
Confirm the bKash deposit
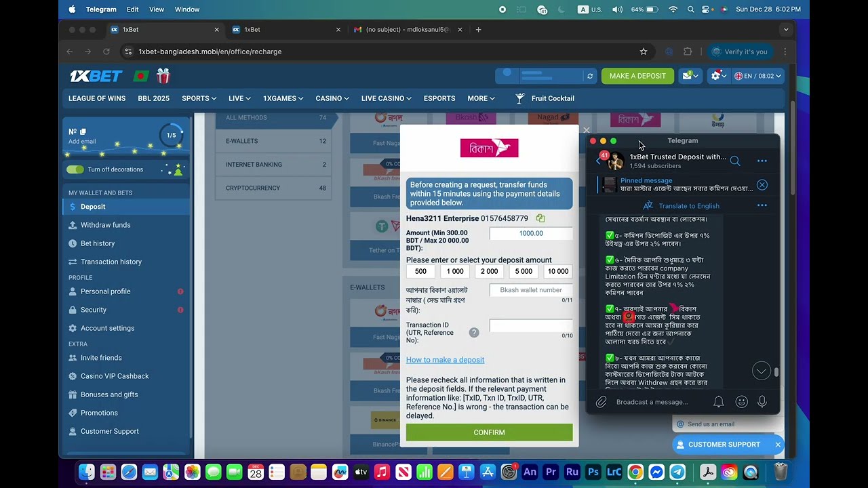coord(489,432)
